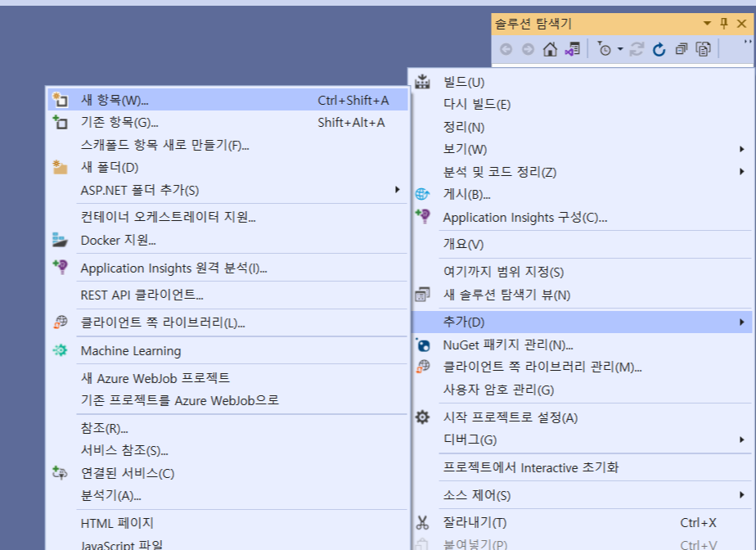Viewport: 756px width, 550px height.
Task: Expand the 소스 제어(S) submenu
Action: point(582,495)
